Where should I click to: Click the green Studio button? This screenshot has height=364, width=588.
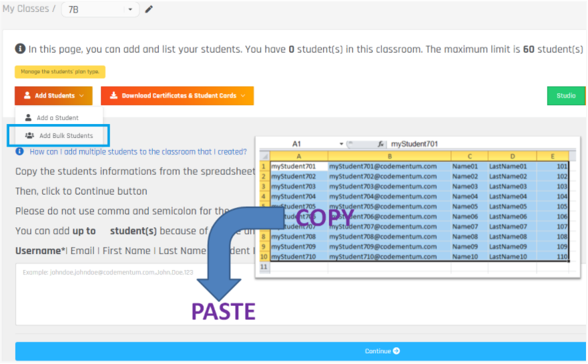(566, 95)
